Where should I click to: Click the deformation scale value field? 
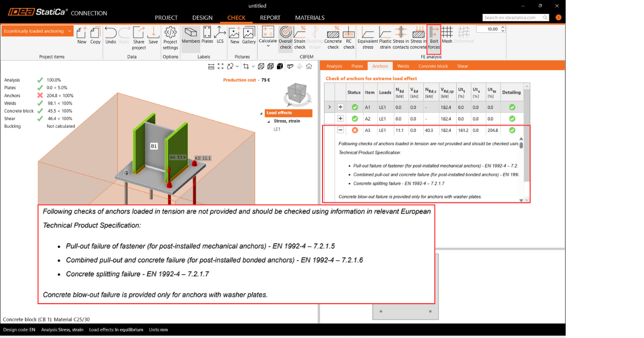point(488,30)
